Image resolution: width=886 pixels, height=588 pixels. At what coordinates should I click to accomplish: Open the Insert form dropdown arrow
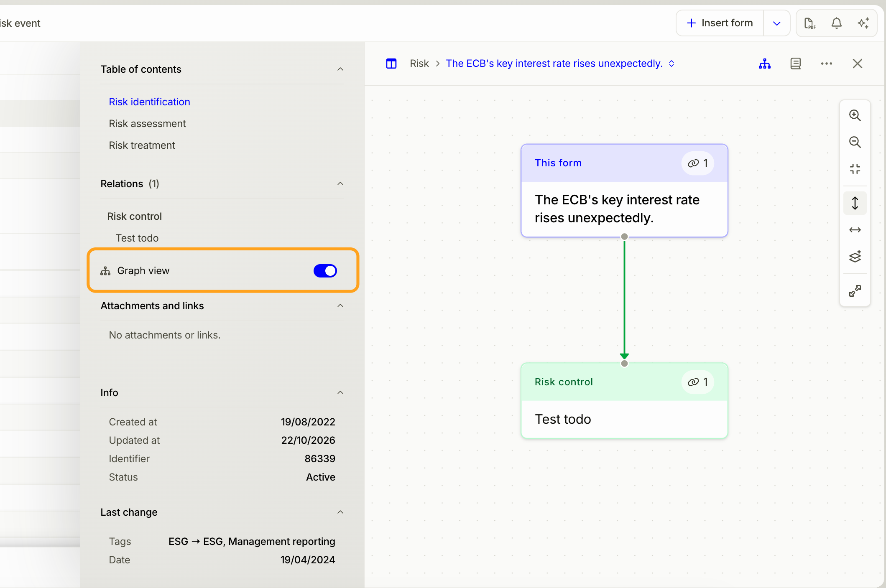click(x=776, y=23)
